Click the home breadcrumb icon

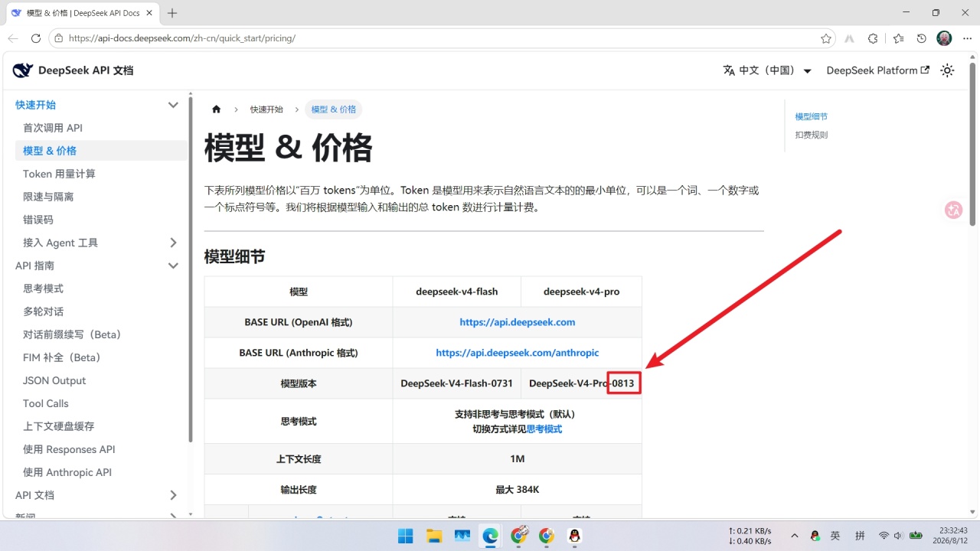217,109
